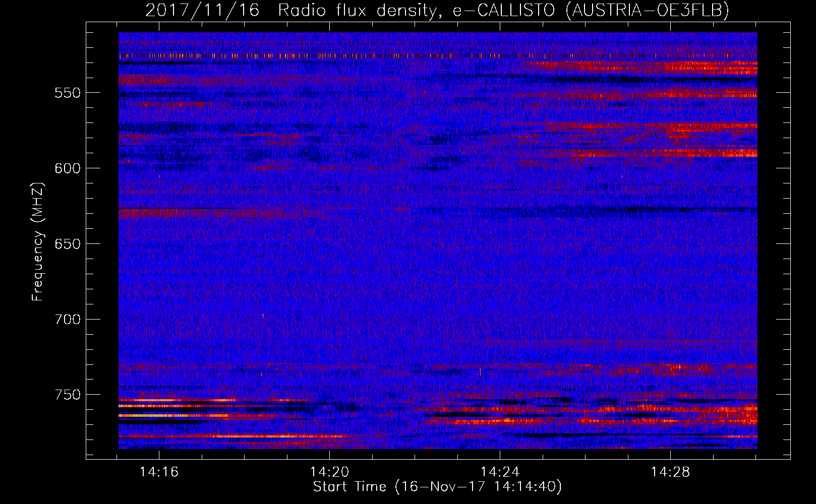
Task: Click the 750 frequency tick label
Action: tap(68, 395)
